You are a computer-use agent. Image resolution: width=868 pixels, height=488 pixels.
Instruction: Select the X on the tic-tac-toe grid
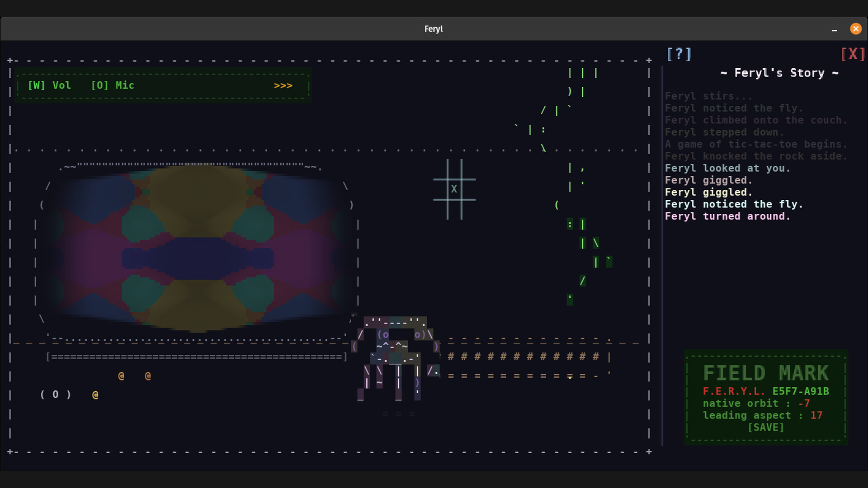pos(454,189)
